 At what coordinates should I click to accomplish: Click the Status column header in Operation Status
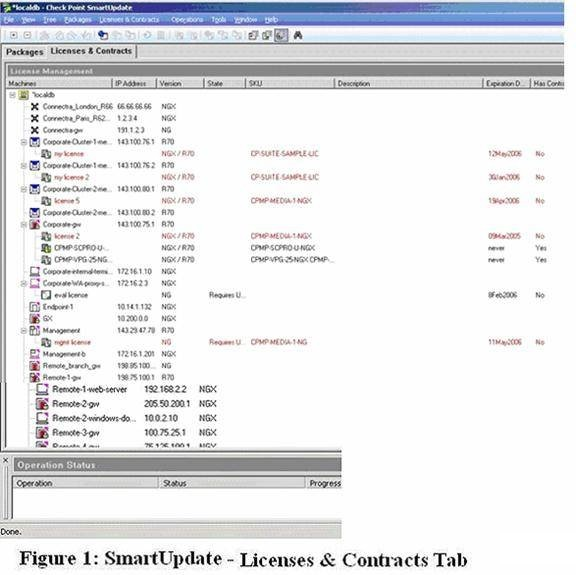[x=232, y=484]
